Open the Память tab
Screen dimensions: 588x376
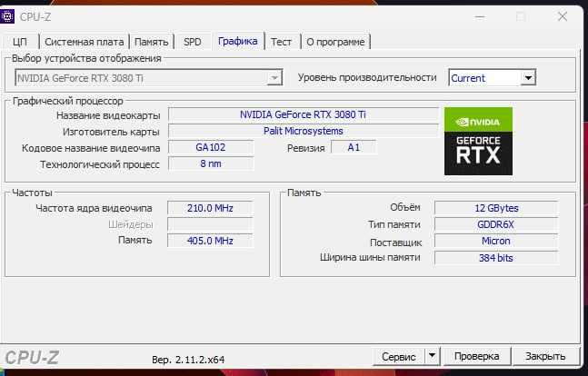tap(151, 42)
